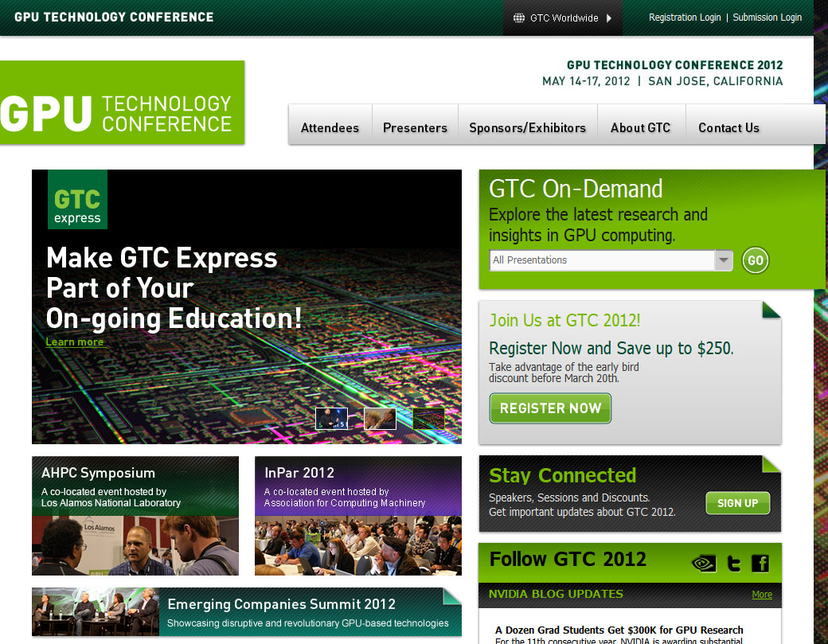Follow the Learn more link

[75, 342]
